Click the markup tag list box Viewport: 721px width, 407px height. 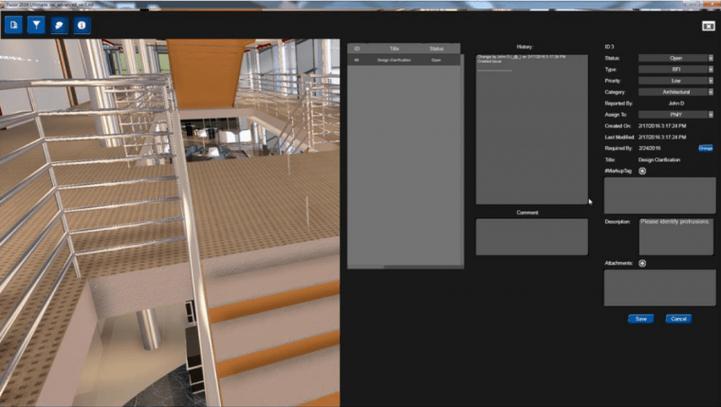[x=659, y=195]
